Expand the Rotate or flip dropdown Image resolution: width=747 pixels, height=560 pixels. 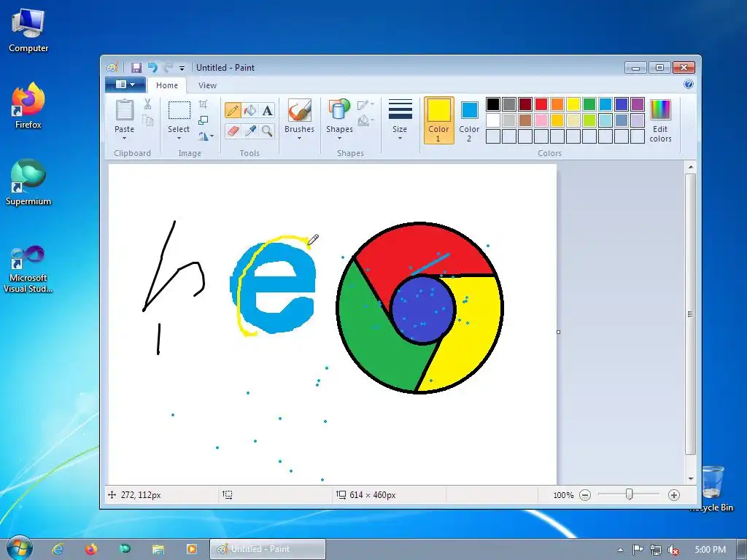tap(206, 136)
